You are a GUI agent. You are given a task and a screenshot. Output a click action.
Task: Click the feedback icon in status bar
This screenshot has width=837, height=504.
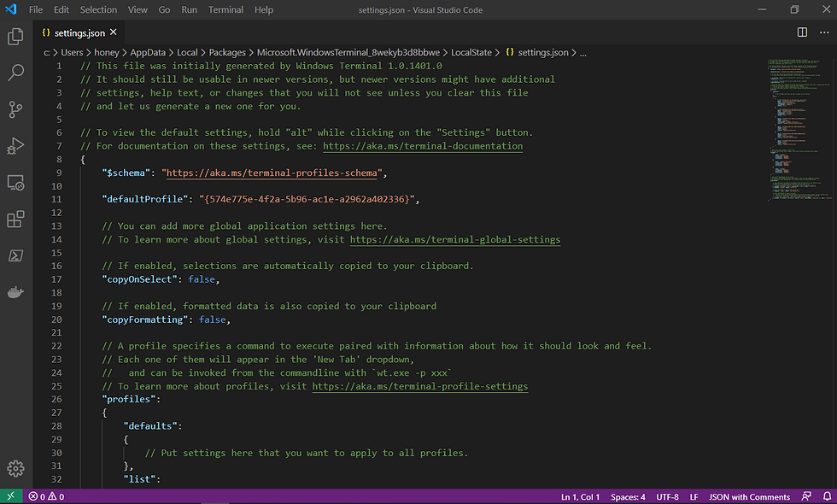(806, 496)
